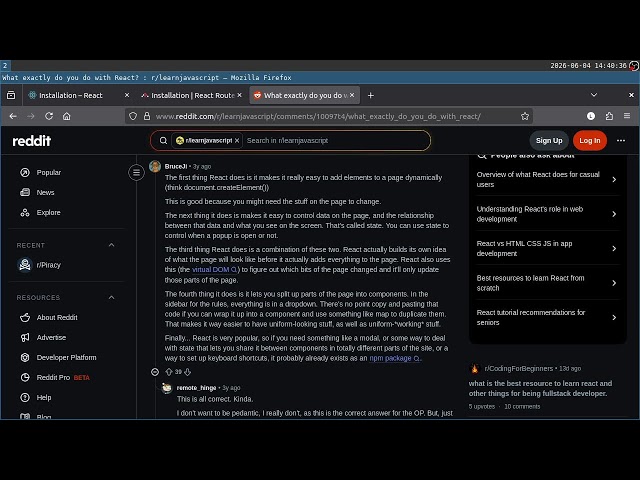Viewport: 640px width, 480px height.
Task: Expand 'React tutorial recommendations for seniors'
Action: [x=547, y=317]
